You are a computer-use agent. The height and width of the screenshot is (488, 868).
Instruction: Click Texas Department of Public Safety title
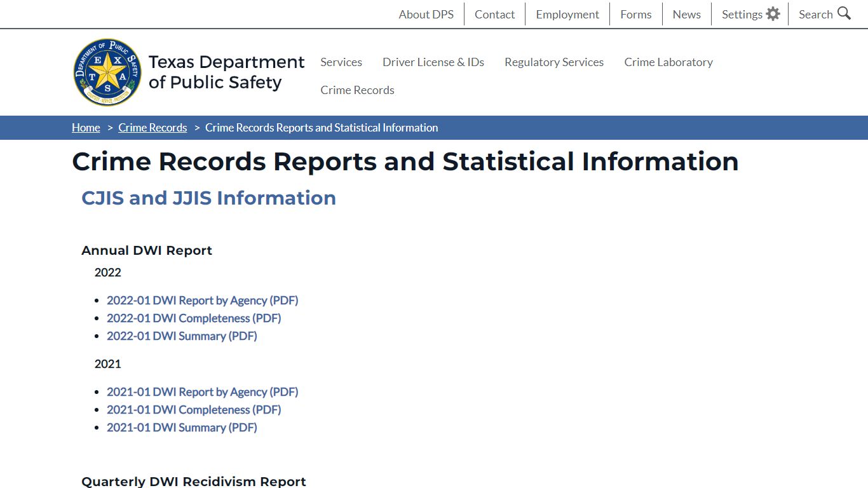pos(226,72)
